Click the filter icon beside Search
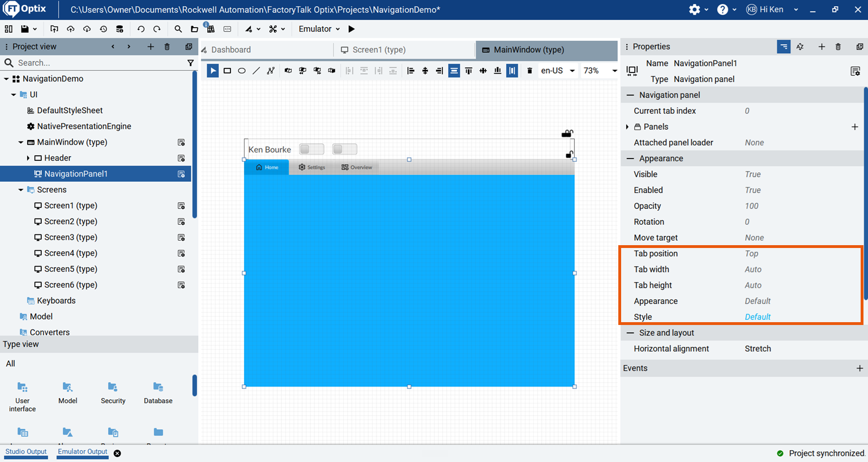Screen dimensions: 868x462 (190, 63)
